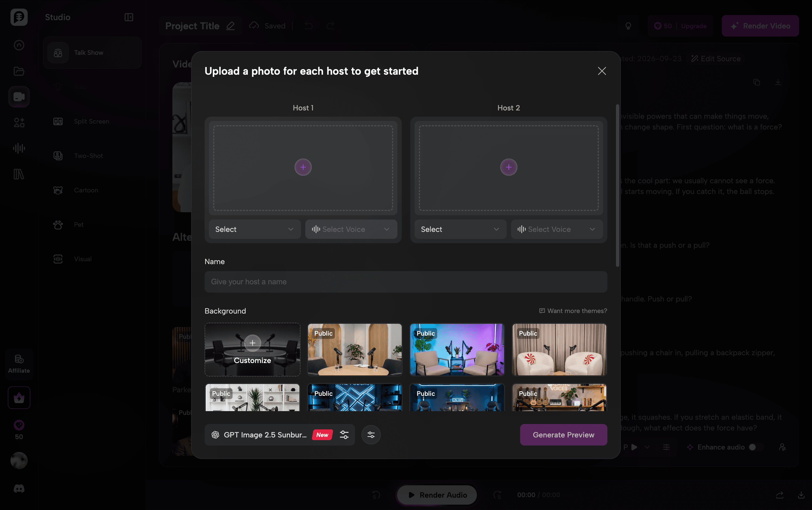Select the Visual video style

click(x=92, y=259)
